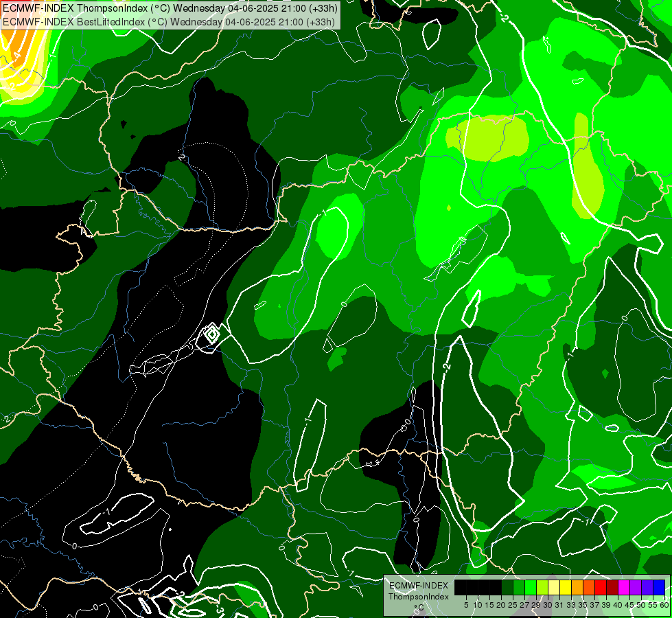672x618 pixels.
Task: Click the legend scale value 25
Action: coord(513,605)
